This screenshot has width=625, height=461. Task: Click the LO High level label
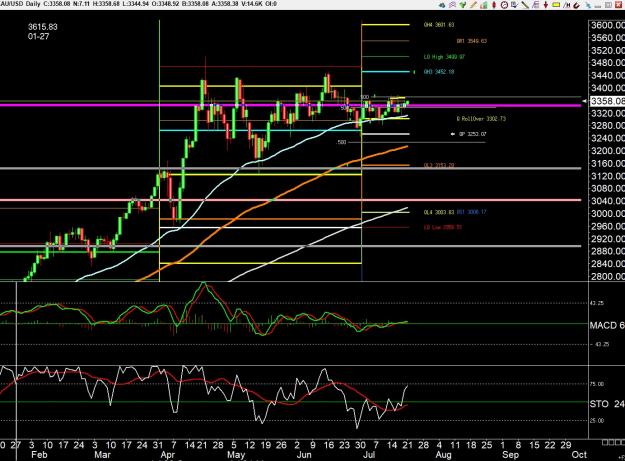(x=444, y=57)
